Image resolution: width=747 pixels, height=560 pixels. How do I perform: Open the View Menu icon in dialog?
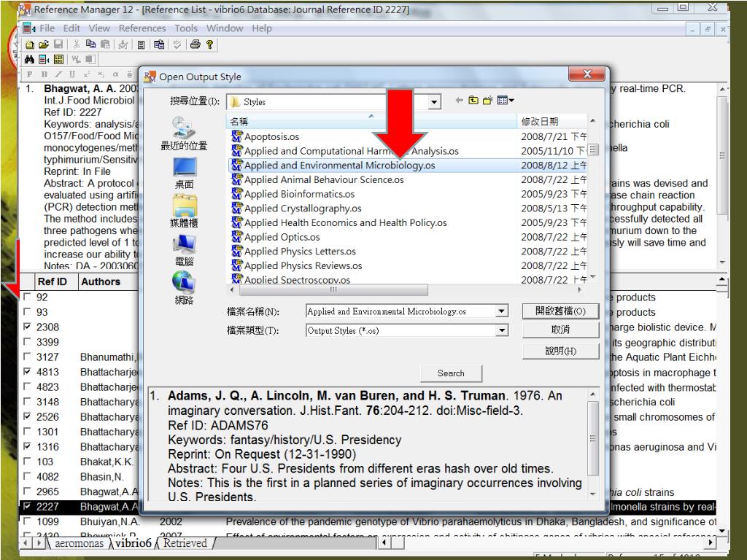click(505, 101)
